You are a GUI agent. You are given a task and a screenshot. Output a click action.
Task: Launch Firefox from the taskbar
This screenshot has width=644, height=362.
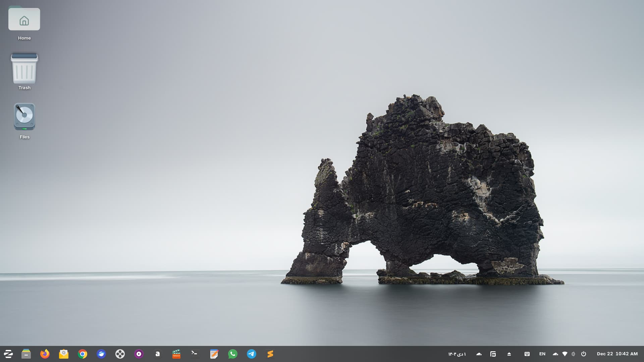click(x=45, y=354)
